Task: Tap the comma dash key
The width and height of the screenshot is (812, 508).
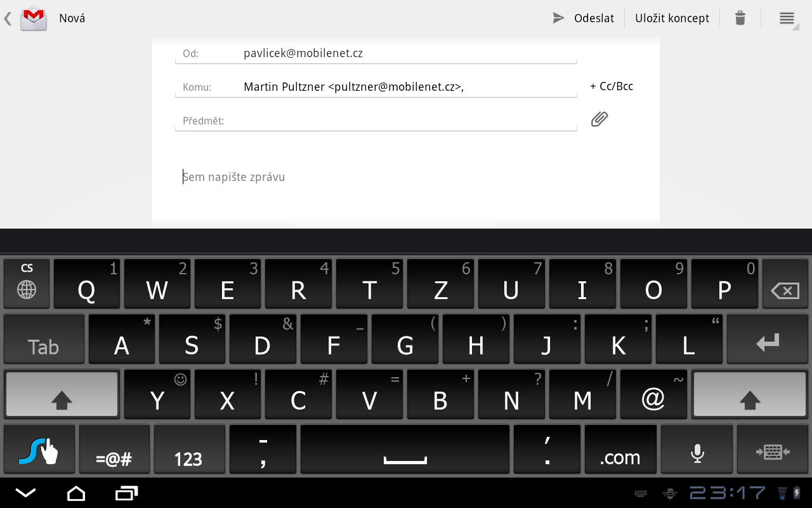Action: click(x=263, y=450)
